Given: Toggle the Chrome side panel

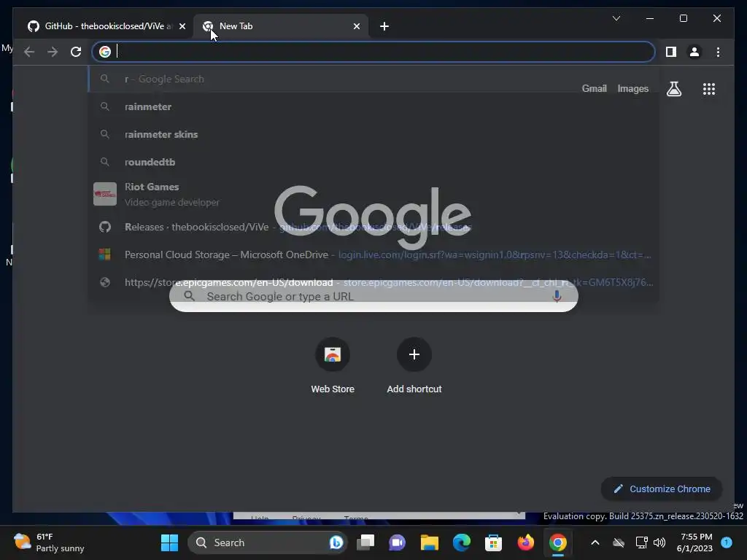Looking at the screenshot, I should (671, 52).
